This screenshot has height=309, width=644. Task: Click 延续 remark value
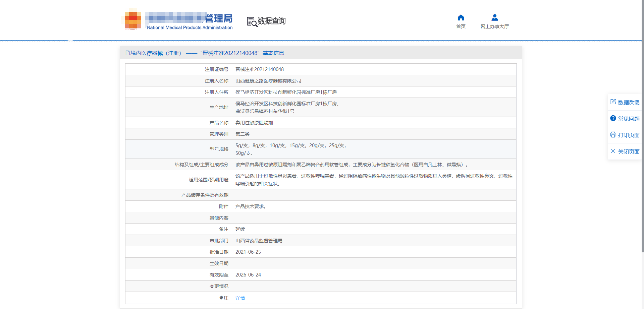(240, 229)
